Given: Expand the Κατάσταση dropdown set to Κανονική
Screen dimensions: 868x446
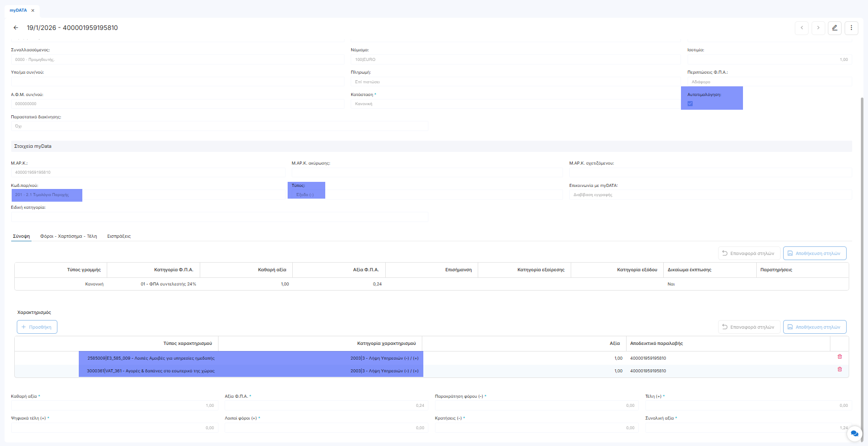Looking at the screenshot, I should coord(515,104).
